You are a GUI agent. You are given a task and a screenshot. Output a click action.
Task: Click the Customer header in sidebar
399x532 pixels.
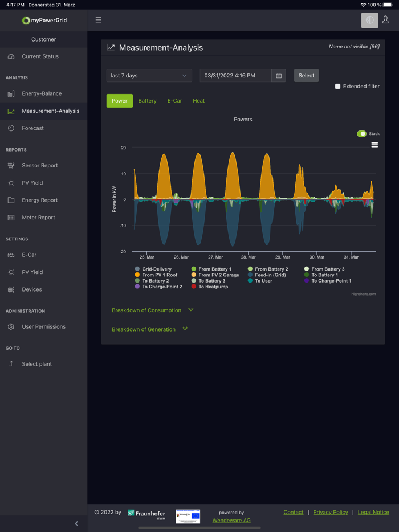(x=43, y=39)
